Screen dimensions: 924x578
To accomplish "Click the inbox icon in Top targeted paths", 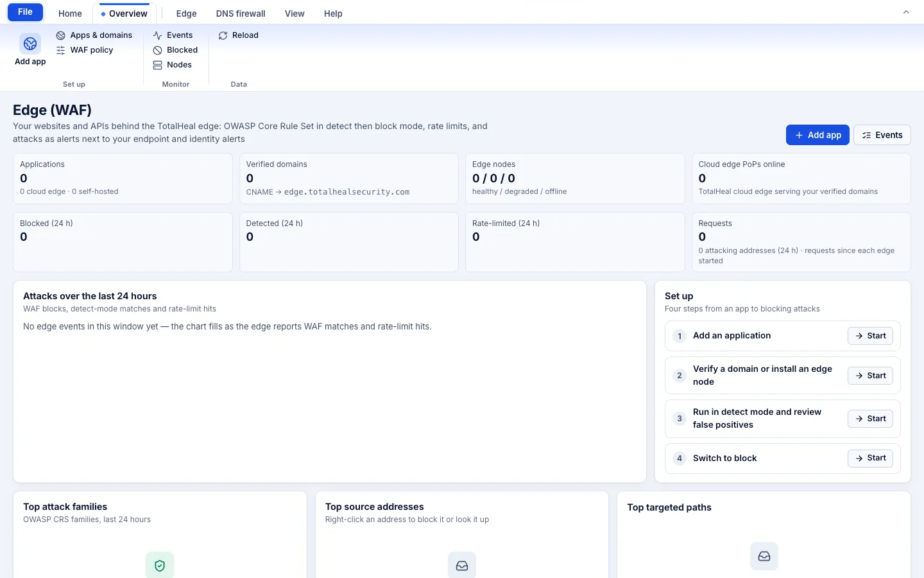I will tap(764, 556).
